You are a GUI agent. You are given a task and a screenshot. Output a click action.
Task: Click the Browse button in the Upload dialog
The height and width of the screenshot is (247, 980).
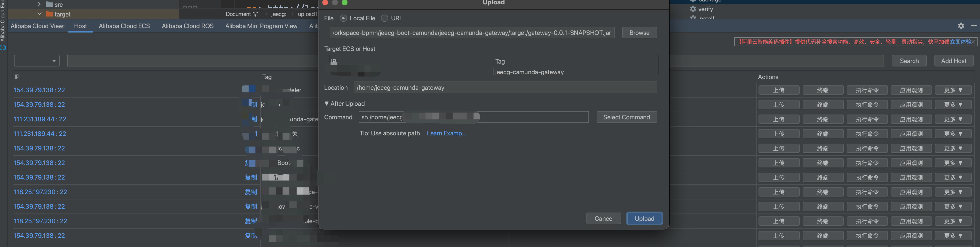coord(640,33)
